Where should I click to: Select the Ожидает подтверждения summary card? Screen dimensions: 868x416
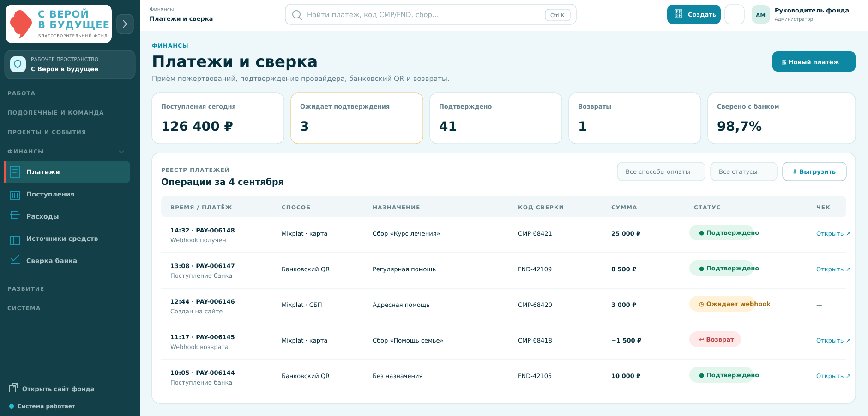tap(356, 118)
